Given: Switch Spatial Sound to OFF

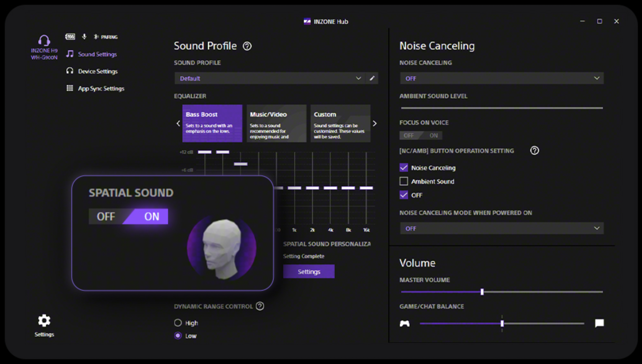Looking at the screenshot, I should tap(106, 217).
